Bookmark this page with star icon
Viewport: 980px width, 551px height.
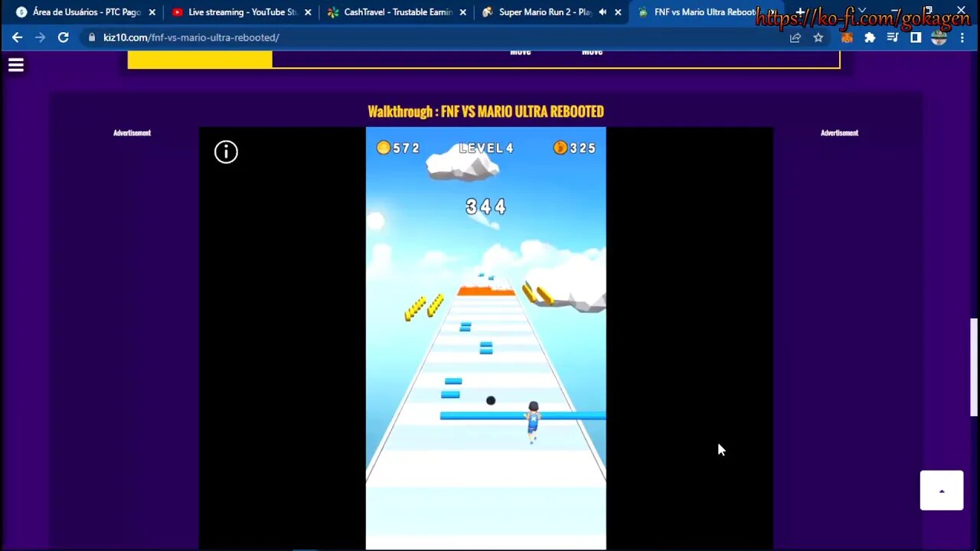click(818, 37)
